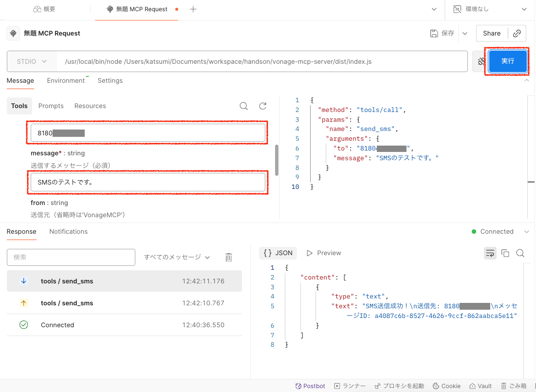Screen dimensions: 536x392
Task: Switch response view to JSON
Action: click(278, 253)
